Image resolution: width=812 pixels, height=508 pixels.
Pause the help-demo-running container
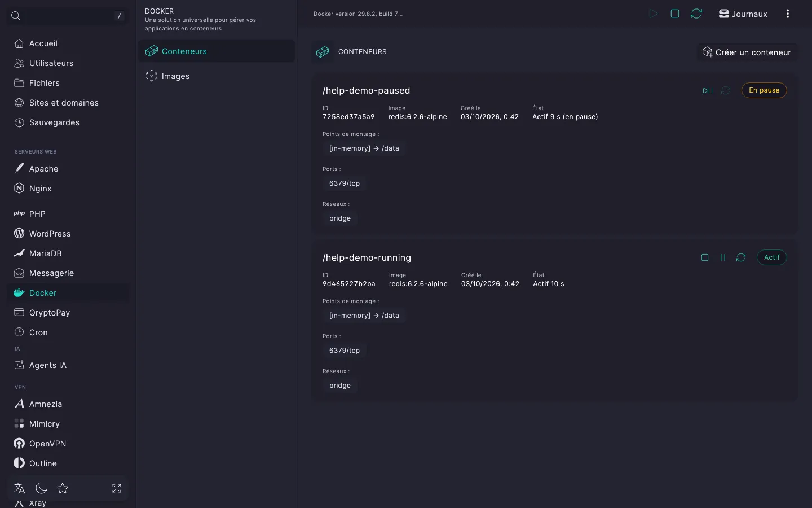point(723,257)
